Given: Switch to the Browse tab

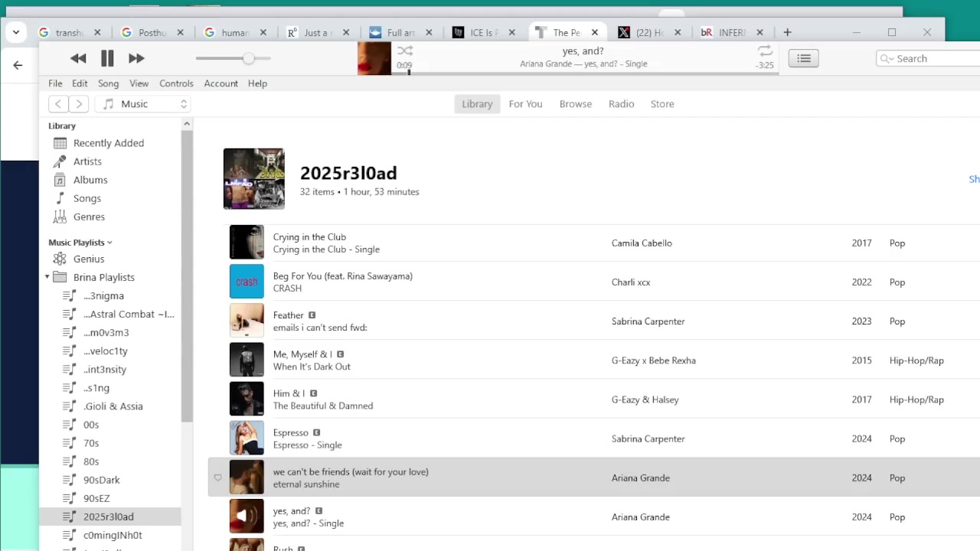Looking at the screenshot, I should pos(575,104).
